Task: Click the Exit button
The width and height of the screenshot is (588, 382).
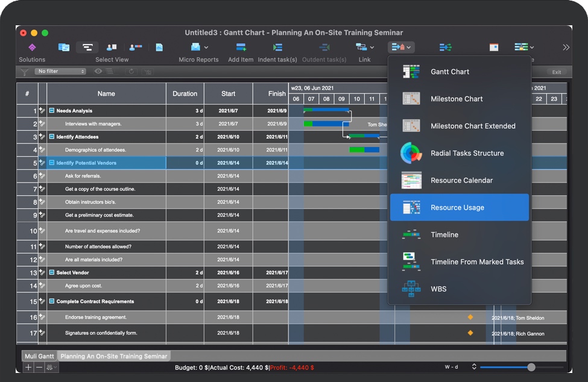Action: point(556,72)
